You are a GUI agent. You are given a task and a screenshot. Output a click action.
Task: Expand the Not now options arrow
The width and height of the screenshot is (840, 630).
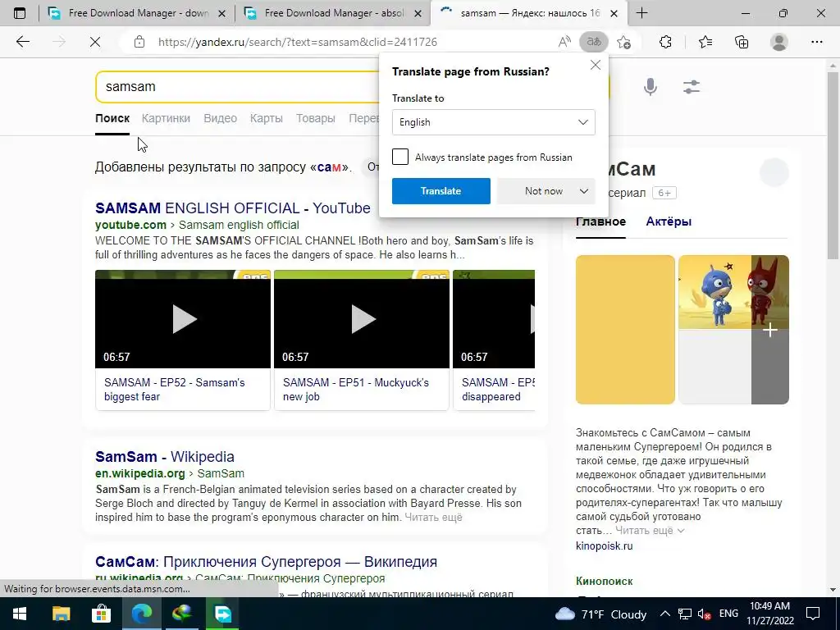tap(584, 191)
